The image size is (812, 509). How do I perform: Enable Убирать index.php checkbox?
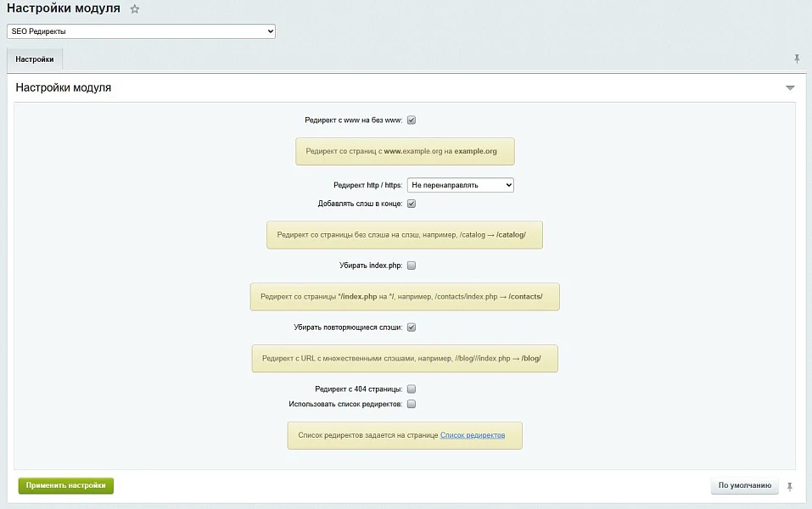[412, 266]
